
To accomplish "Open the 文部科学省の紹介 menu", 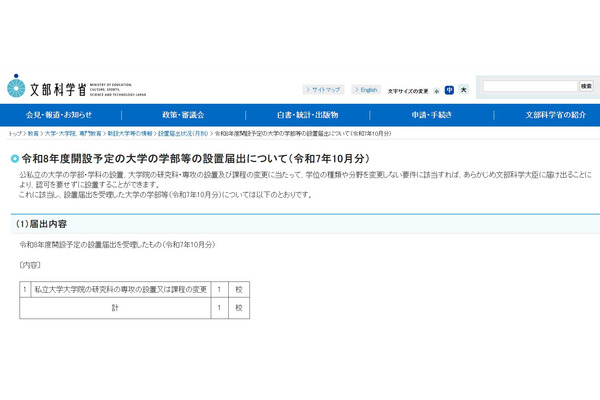I will pos(556,115).
